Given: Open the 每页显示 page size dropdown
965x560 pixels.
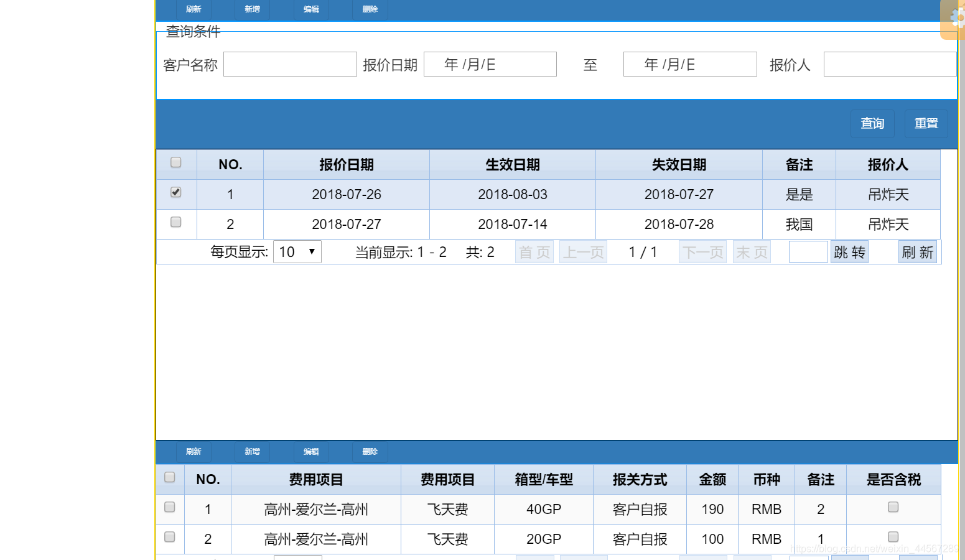Looking at the screenshot, I should pyautogui.click(x=297, y=252).
